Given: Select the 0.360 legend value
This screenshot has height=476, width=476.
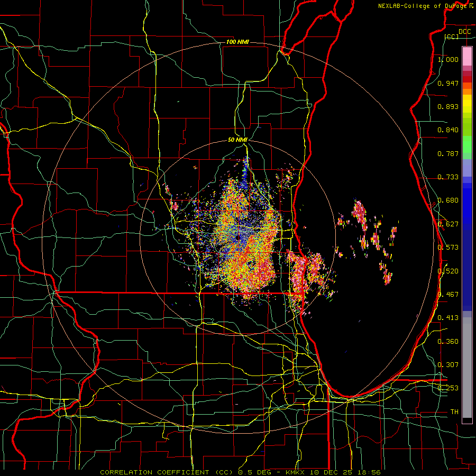Looking at the screenshot, I should 448,342.
